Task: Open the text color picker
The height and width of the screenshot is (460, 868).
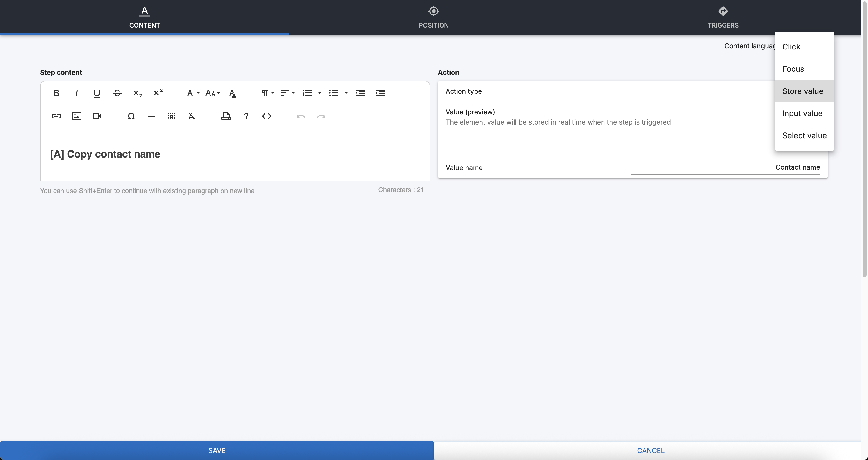Action: point(232,93)
